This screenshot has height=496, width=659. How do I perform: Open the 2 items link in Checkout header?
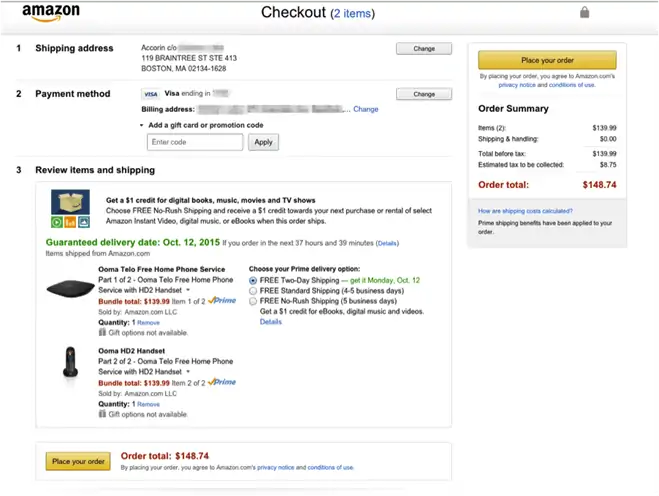point(352,13)
